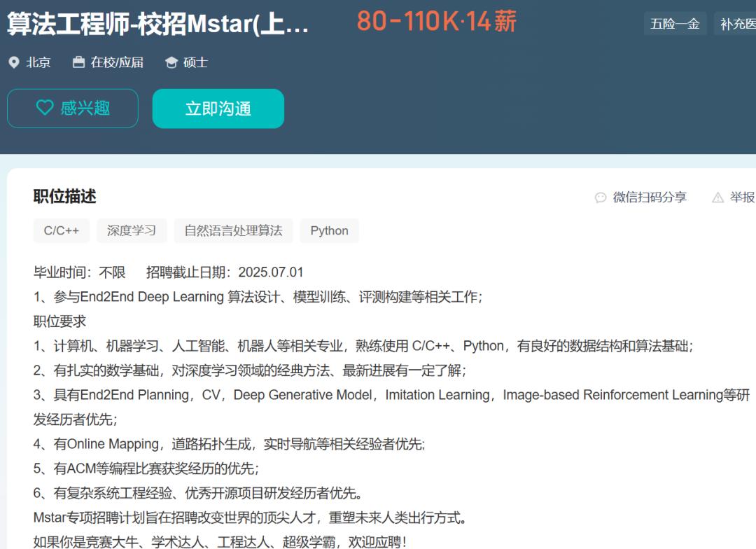756x549 pixels.
Task: Click the chat bubble icon for 微信扫码分享
Action: (600, 197)
